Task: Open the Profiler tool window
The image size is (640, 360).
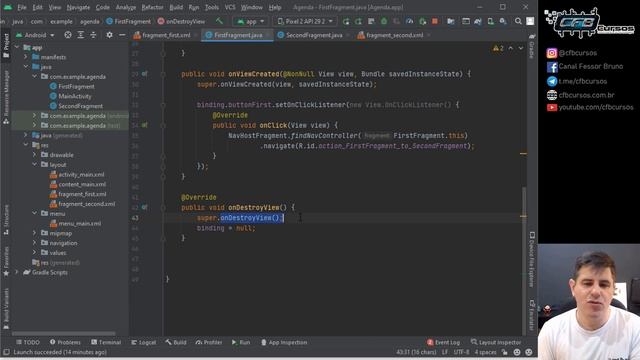Action: coord(209,342)
